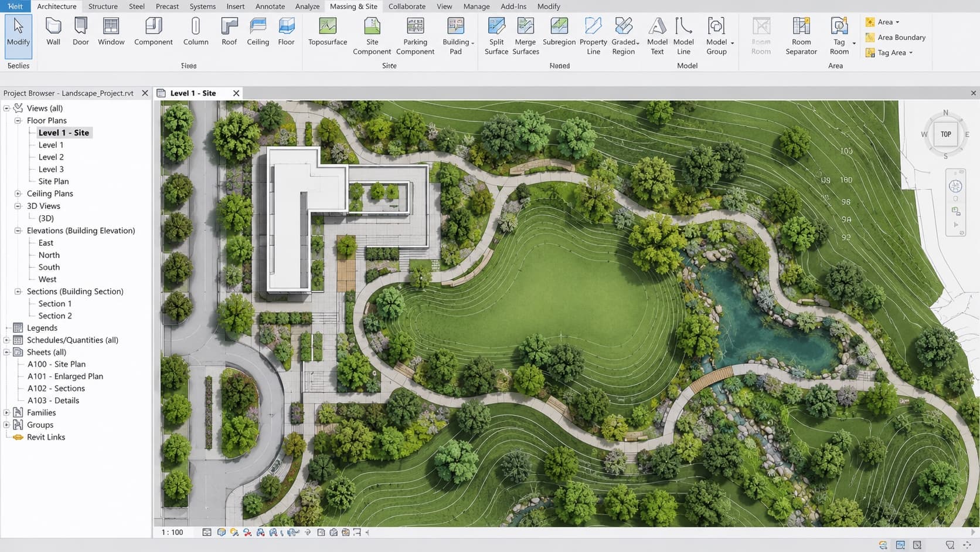The image size is (980, 552).
Task: Close the Level 1 - Site view tab
Action: click(236, 93)
